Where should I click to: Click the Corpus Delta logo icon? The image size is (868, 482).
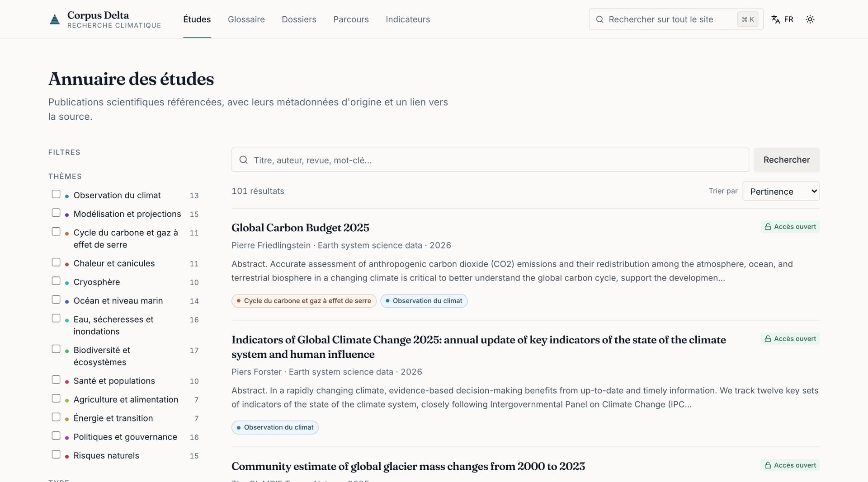(55, 19)
